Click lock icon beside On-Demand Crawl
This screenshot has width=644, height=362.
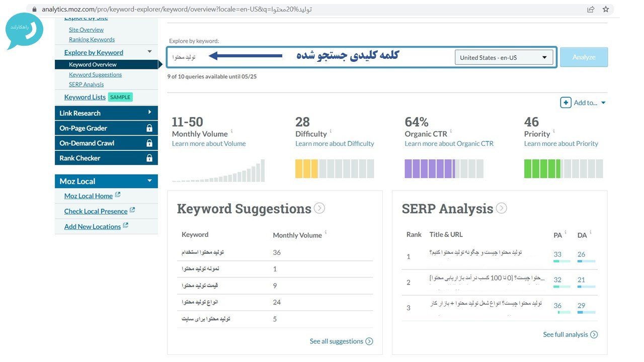point(149,143)
